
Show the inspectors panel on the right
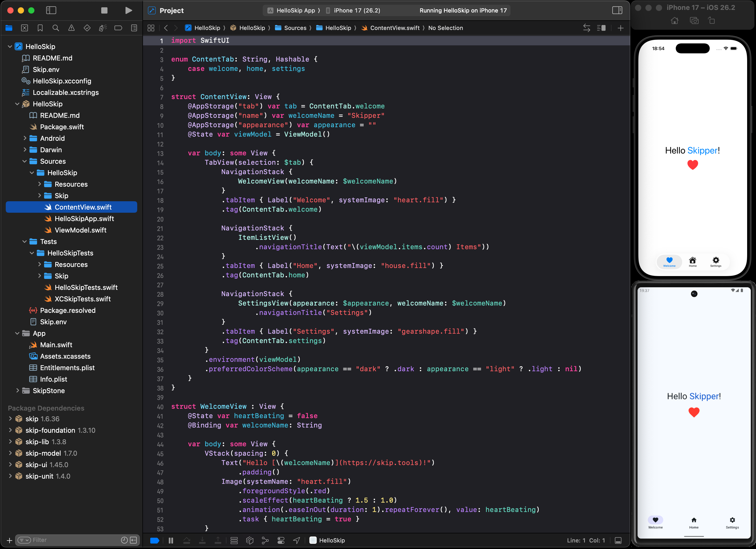pos(617,10)
